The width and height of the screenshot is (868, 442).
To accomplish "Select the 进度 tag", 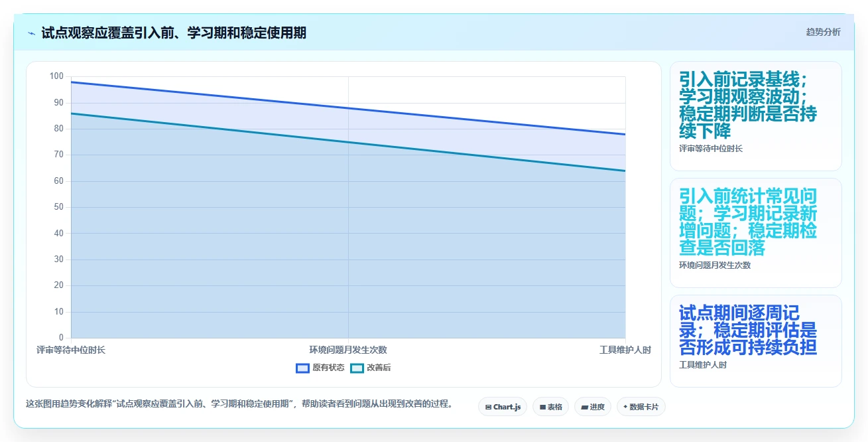I will pyautogui.click(x=593, y=407).
